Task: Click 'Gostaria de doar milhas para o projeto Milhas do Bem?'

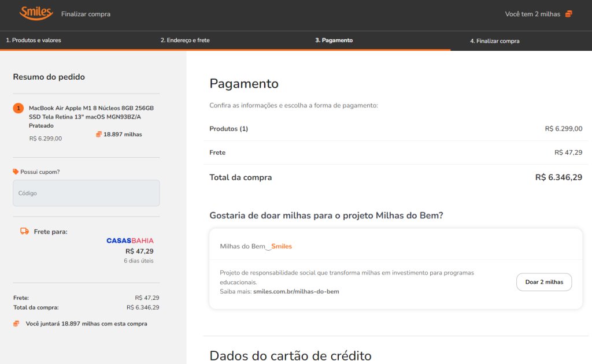Action: pos(326,216)
